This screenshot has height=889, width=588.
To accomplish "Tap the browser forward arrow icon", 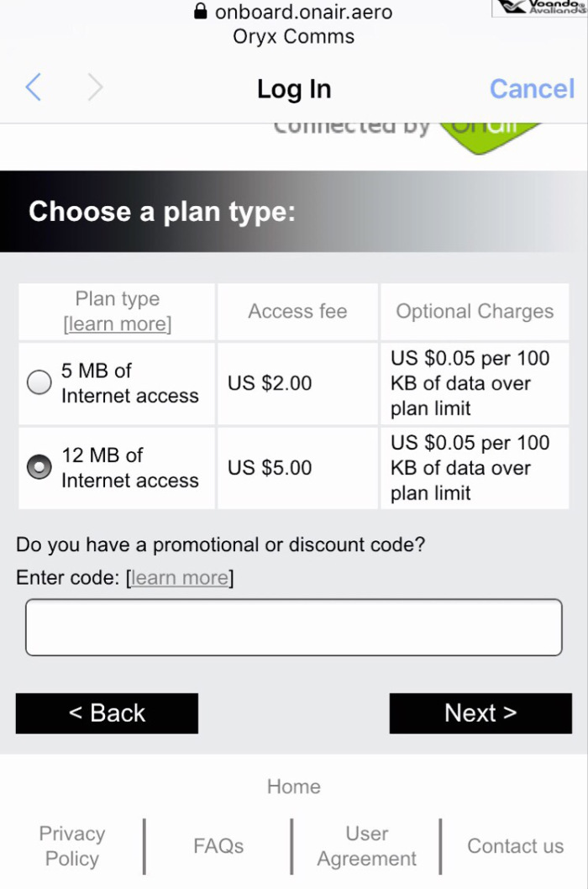I will 95,87.
